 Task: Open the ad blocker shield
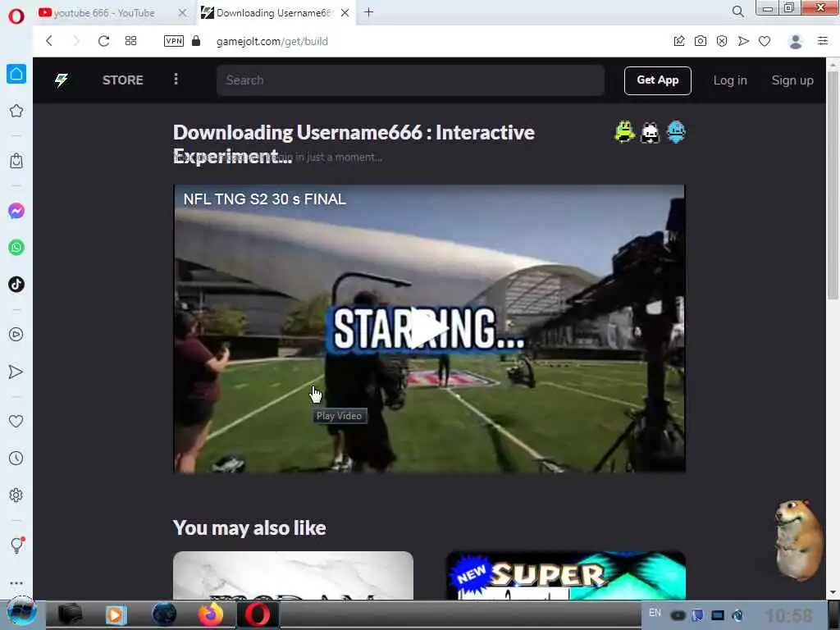pos(722,41)
